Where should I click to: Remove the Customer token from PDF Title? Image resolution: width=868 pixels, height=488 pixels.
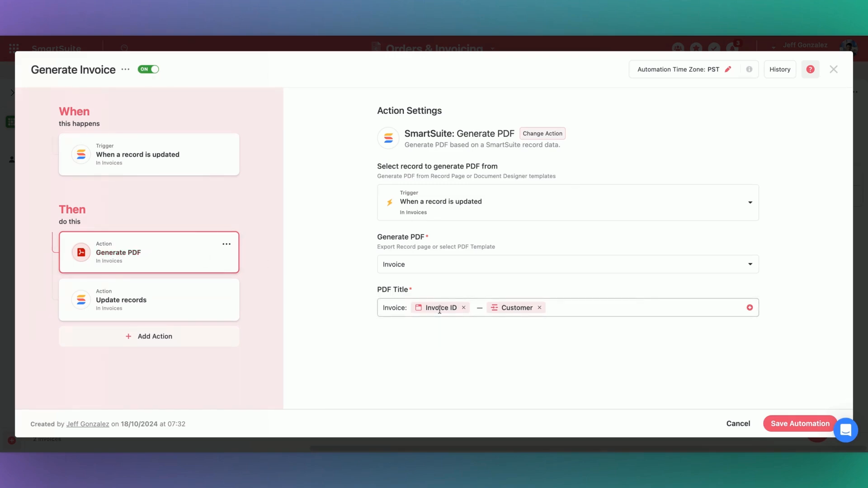pos(539,308)
